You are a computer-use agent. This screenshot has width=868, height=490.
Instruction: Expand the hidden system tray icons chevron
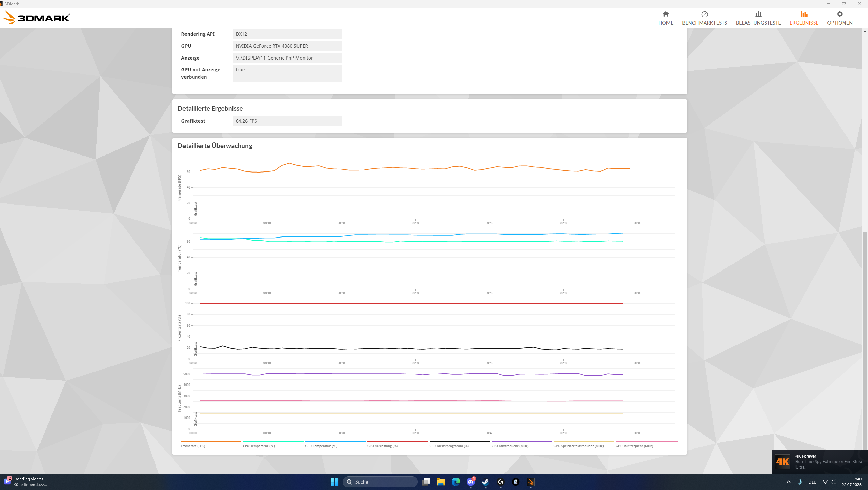point(788,482)
